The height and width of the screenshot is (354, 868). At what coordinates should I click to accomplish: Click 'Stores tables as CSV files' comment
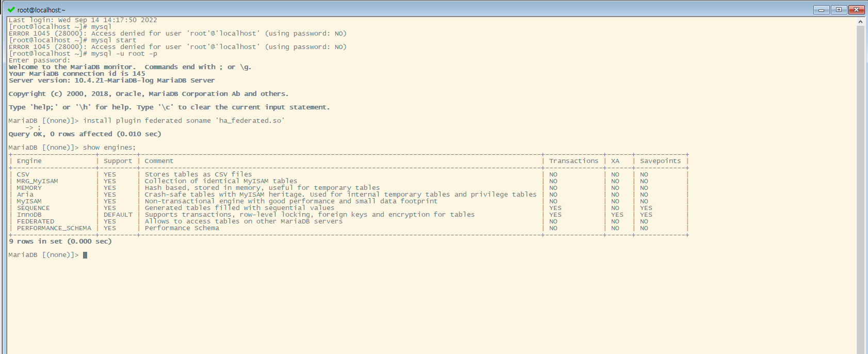[199, 174]
